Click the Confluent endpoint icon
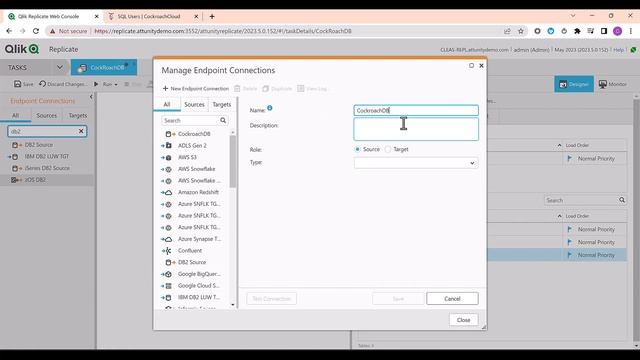This screenshot has height=360, width=640. click(168, 251)
